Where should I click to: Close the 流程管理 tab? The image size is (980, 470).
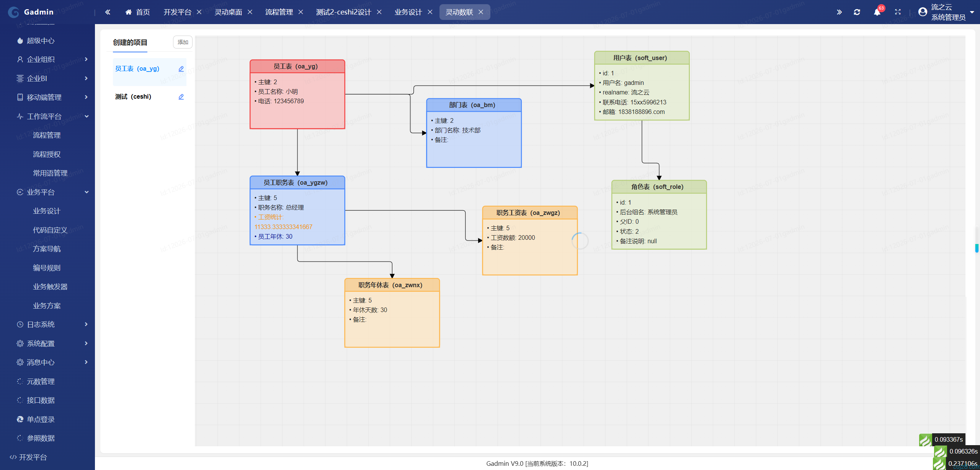click(x=301, y=12)
